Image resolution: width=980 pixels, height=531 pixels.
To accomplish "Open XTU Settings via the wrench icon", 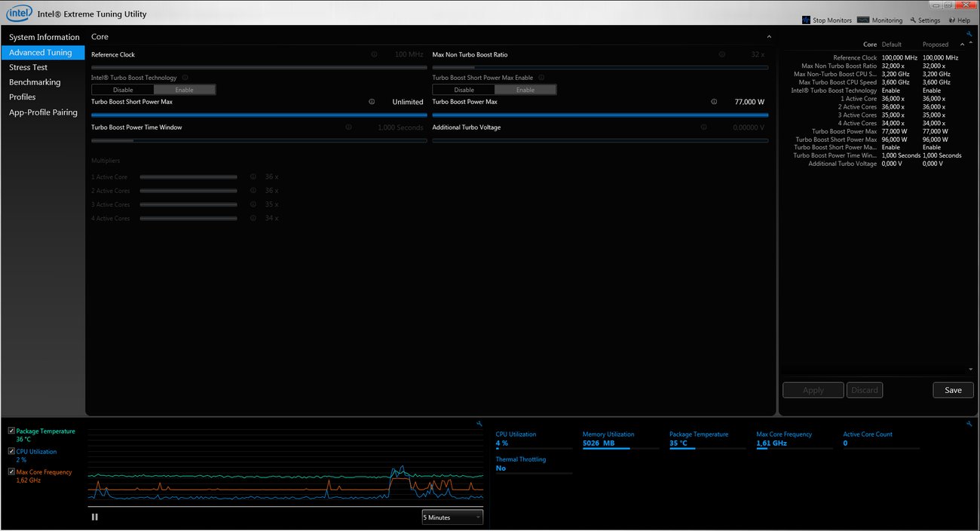I will click(x=914, y=20).
